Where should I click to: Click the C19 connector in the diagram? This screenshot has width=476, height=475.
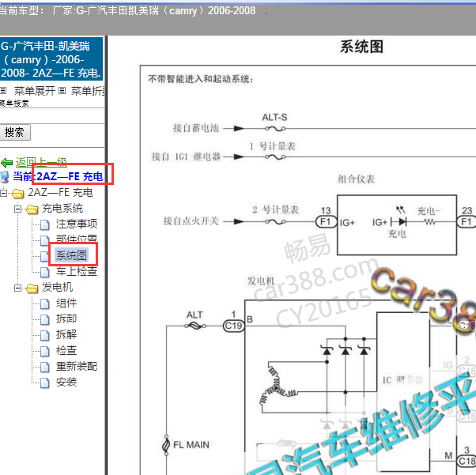234,326
